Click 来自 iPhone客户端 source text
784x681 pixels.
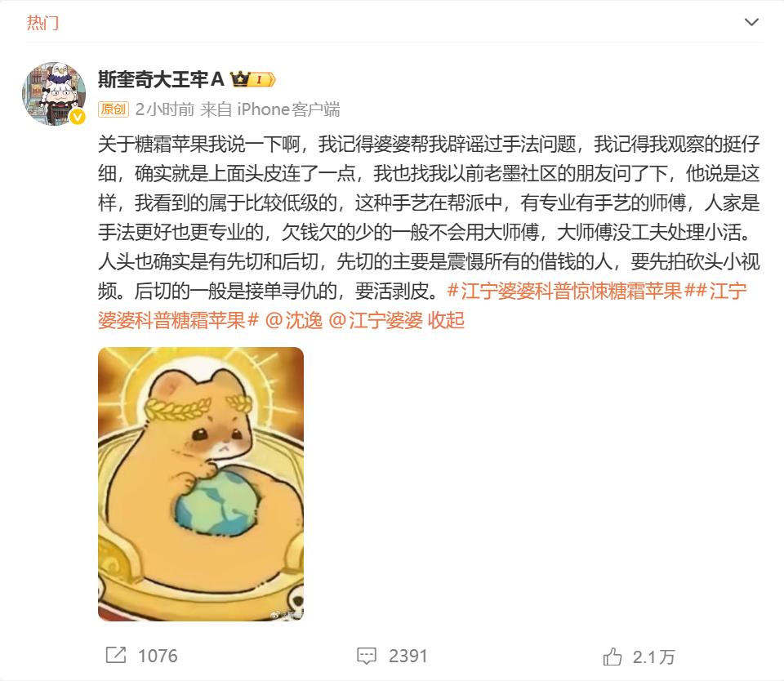click(270, 109)
